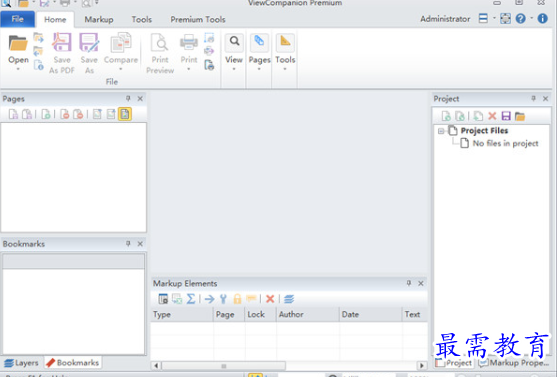Click the Save As PDF icon
This screenshot has height=377, width=557.
tap(61, 42)
